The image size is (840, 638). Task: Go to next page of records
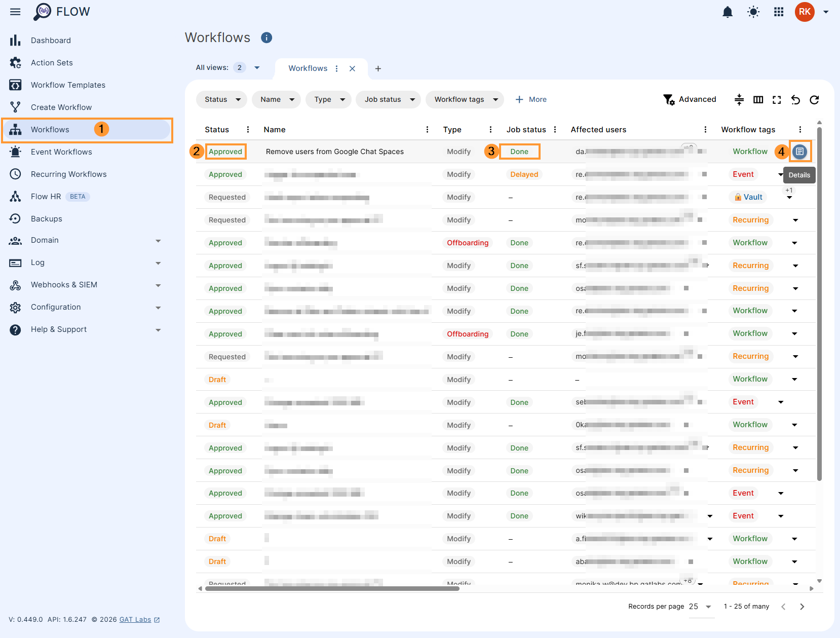[x=802, y=607]
